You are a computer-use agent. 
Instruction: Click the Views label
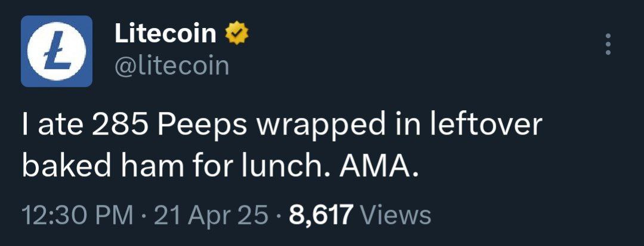(395, 215)
